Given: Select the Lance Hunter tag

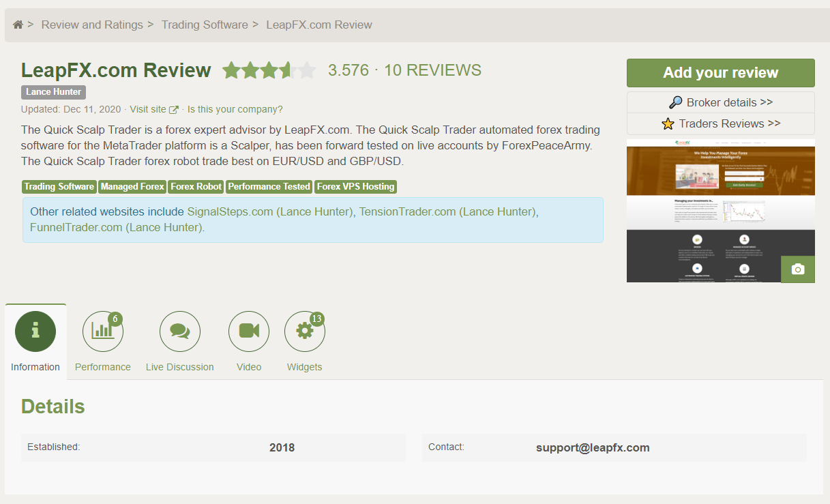Looking at the screenshot, I should click(53, 92).
